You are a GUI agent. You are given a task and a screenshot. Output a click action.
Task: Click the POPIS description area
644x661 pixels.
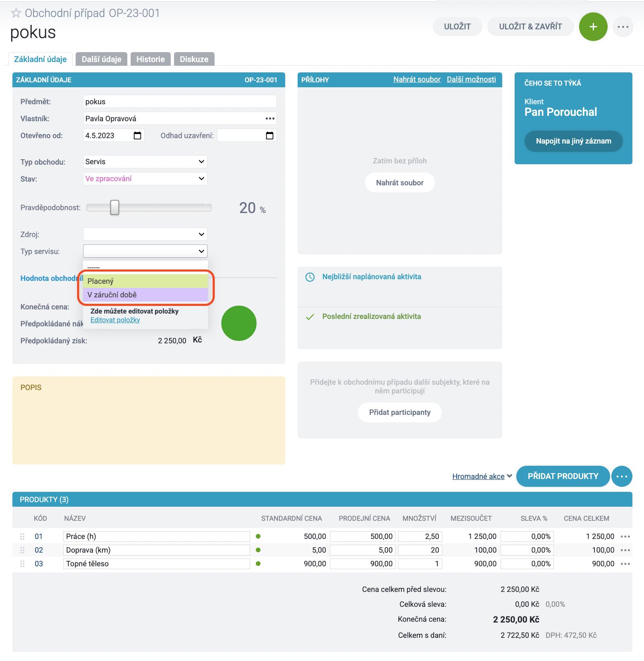[x=149, y=420]
